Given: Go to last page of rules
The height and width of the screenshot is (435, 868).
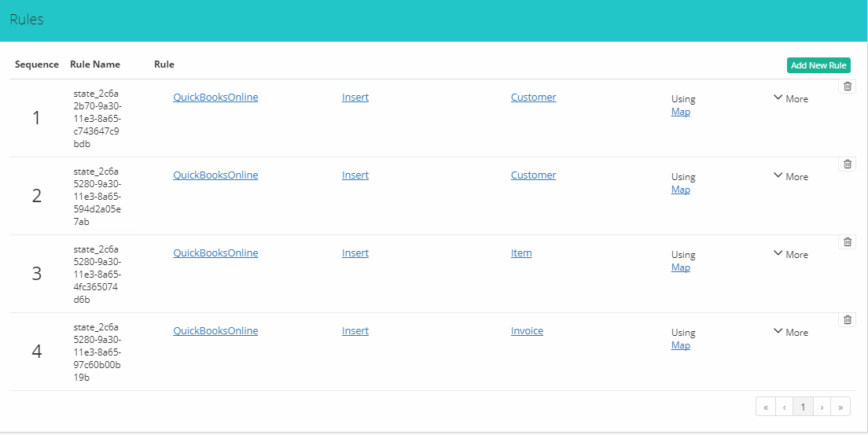Looking at the screenshot, I should click(x=840, y=407).
